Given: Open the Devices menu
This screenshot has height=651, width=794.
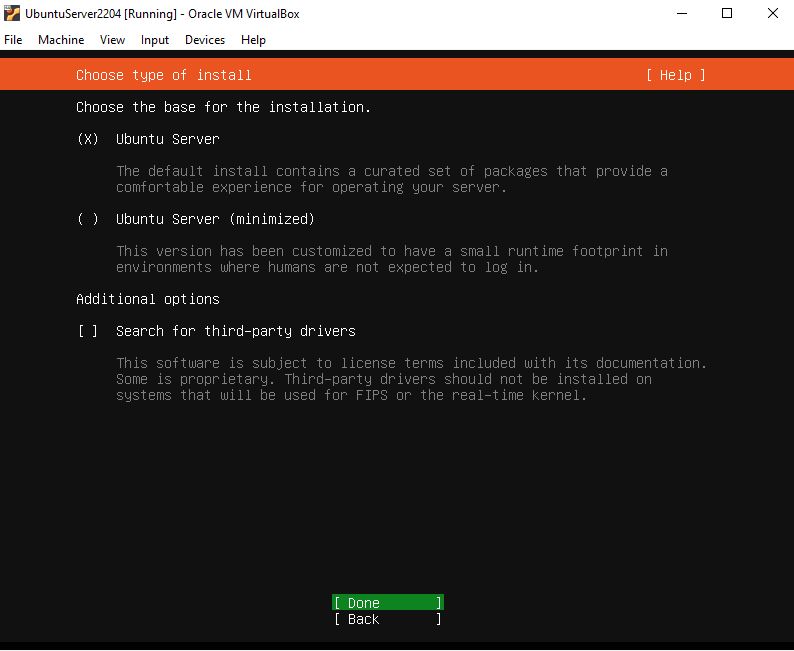Looking at the screenshot, I should click(x=205, y=39).
